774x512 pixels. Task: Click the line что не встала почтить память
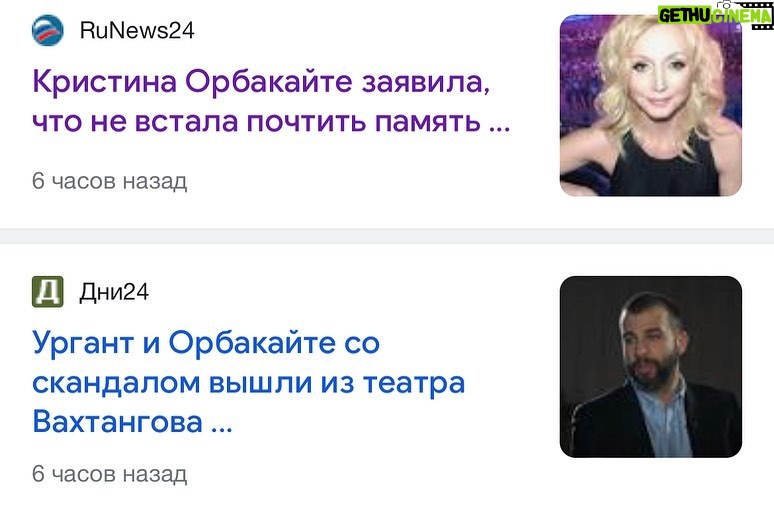tap(256, 121)
